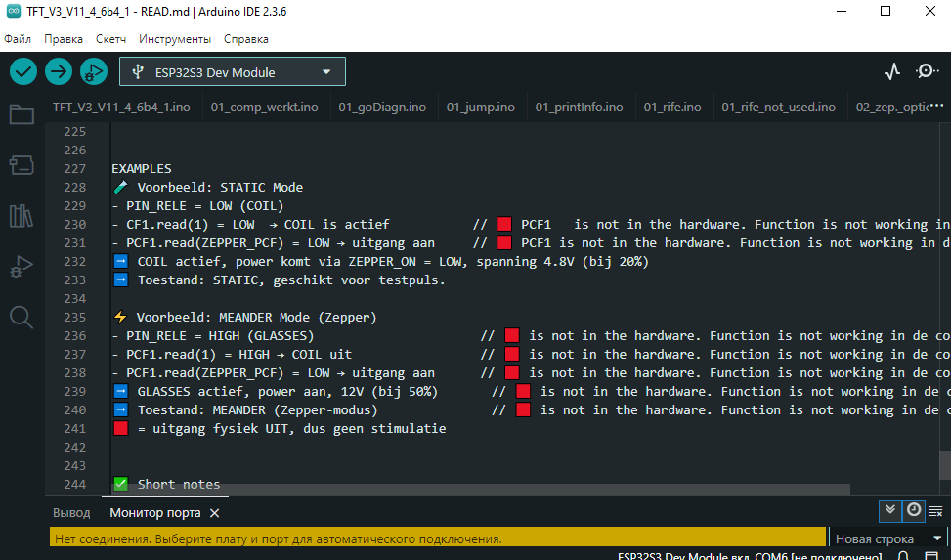The width and height of the screenshot is (951, 560).
Task: Expand the Новая строка line ending dropdown
Action: coord(886,538)
